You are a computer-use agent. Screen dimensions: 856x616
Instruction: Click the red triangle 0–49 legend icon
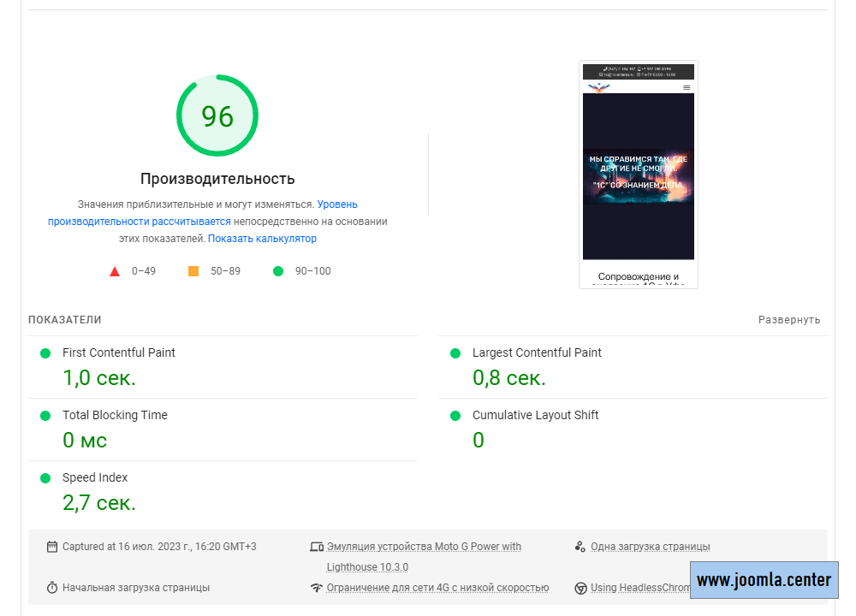coord(115,271)
